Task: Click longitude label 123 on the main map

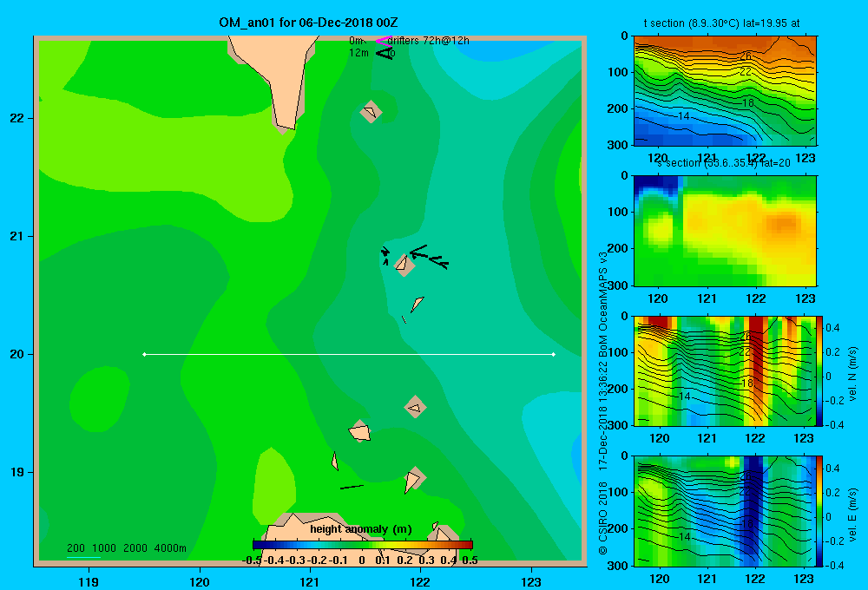Action: [x=531, y=581]
